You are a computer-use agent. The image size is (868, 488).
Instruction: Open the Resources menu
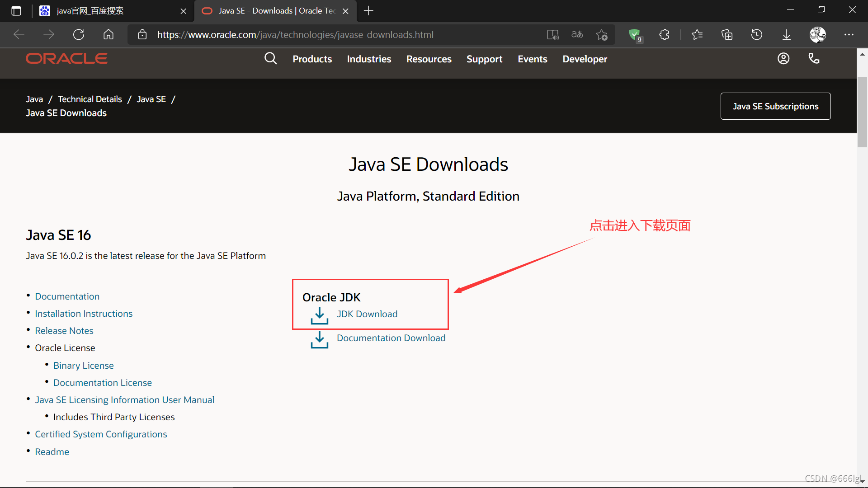point(429,59)
